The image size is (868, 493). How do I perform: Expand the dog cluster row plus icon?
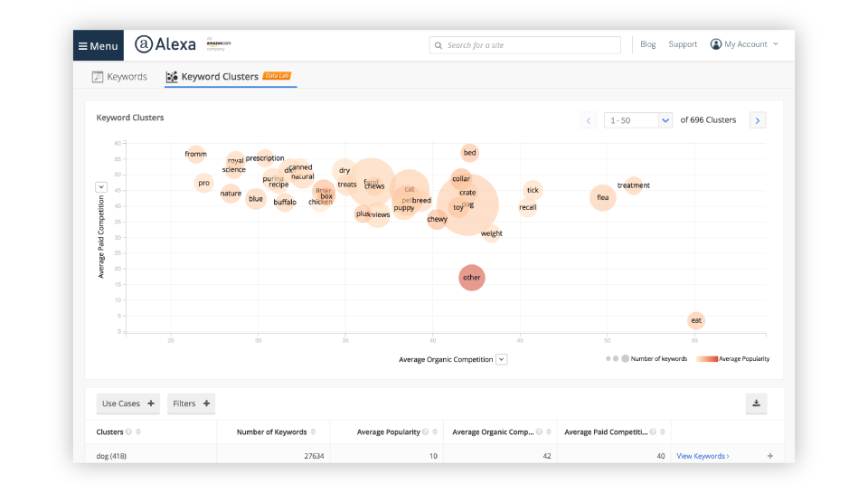(x=770, y=456)
